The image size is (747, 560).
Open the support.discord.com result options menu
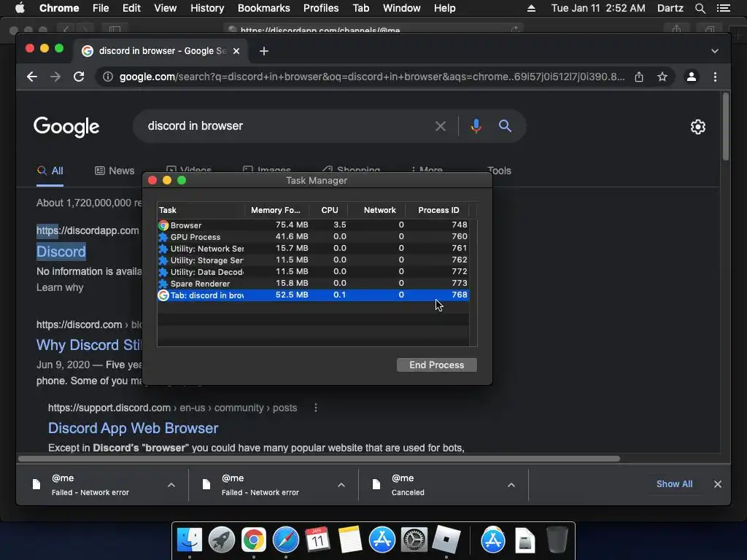[x=315, y=408]
